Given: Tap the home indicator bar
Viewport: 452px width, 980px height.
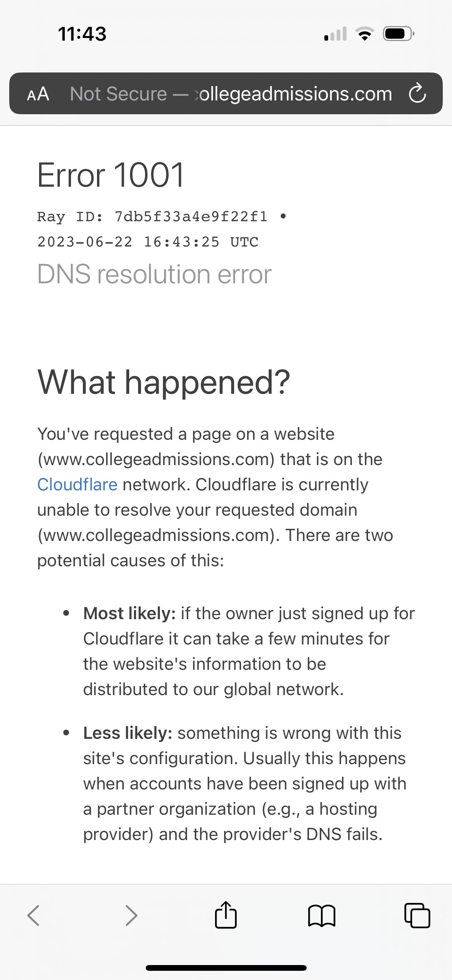Looking at the screenshot, I should tap(226, 967).
